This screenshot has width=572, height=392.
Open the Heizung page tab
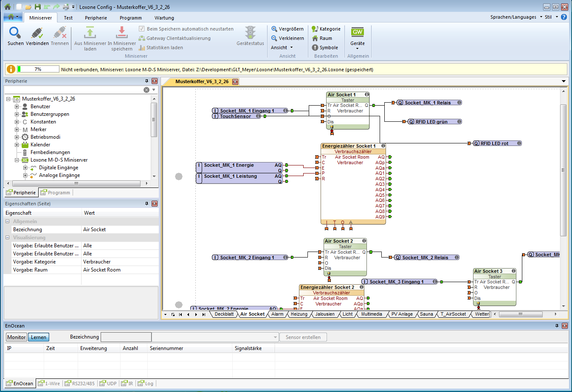click(299, 314)
